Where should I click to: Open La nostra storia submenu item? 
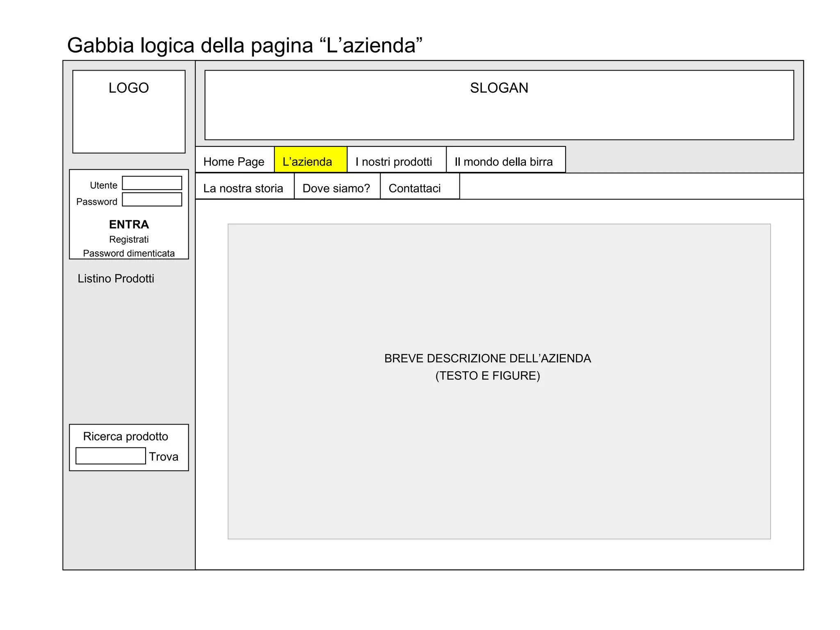click(245, 186)
